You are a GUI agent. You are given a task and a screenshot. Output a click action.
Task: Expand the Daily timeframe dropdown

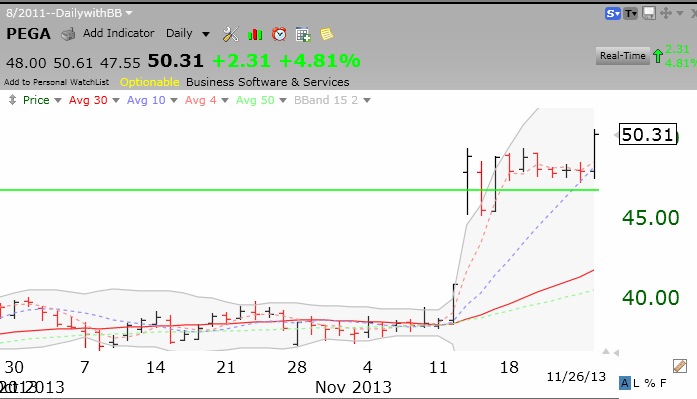coord(188,33)
